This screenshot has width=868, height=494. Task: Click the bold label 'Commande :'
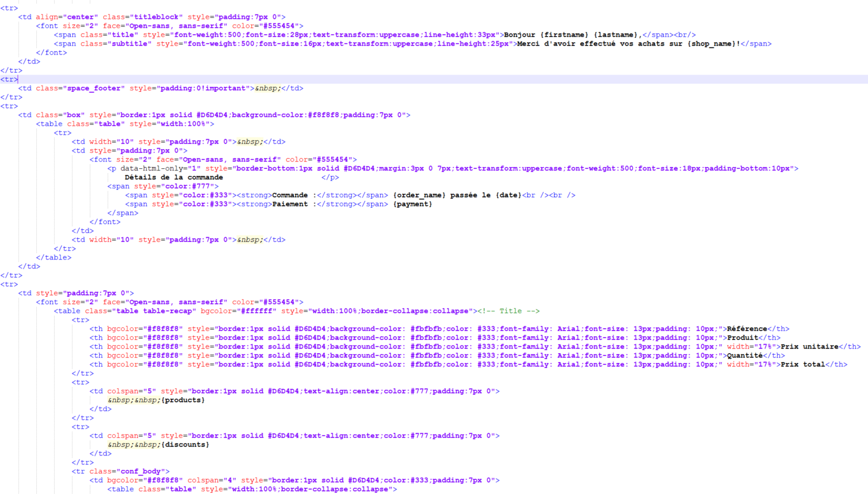[x=294, y=195]
